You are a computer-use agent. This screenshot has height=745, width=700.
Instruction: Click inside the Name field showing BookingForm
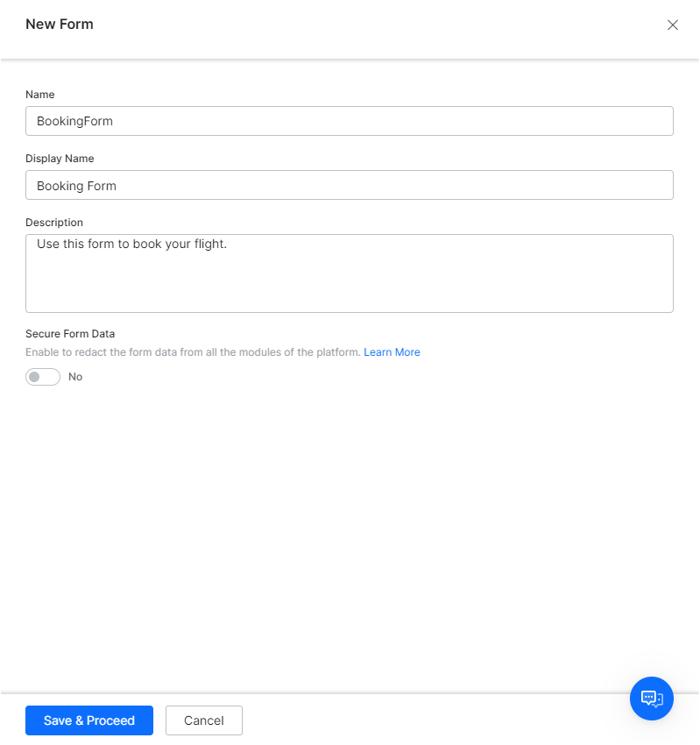point(350,120)
